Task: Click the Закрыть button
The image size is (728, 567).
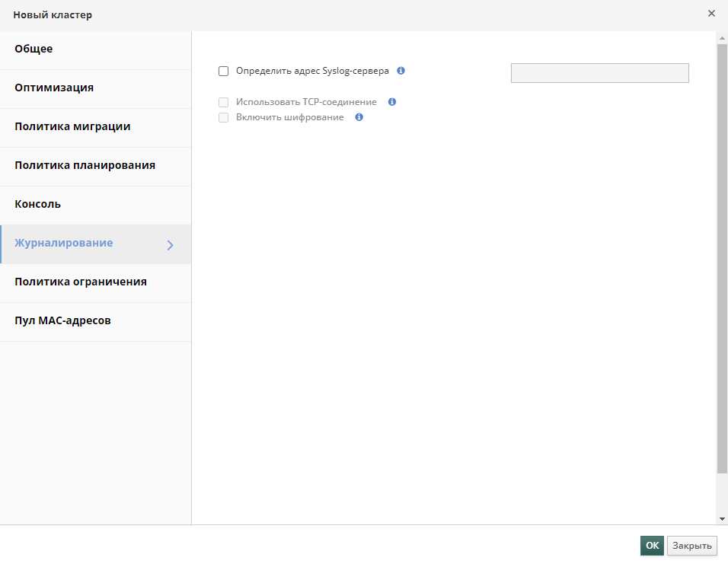Action: pos(691,546)
